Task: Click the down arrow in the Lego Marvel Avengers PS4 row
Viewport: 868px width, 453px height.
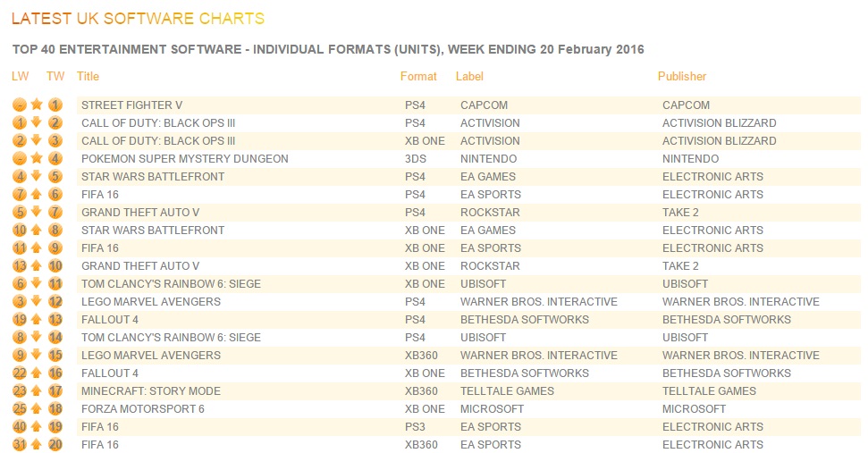Action: (37, 301)
